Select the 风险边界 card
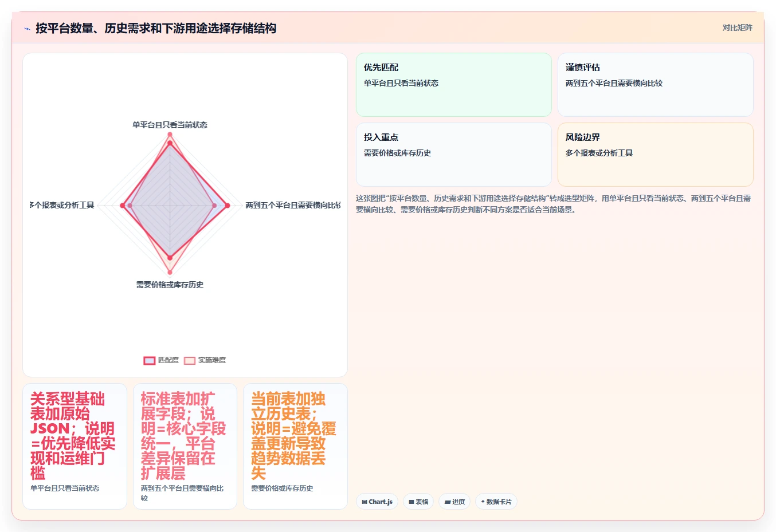Image resolution: width=776 pixels, height=532 pixels. point(656,155)
